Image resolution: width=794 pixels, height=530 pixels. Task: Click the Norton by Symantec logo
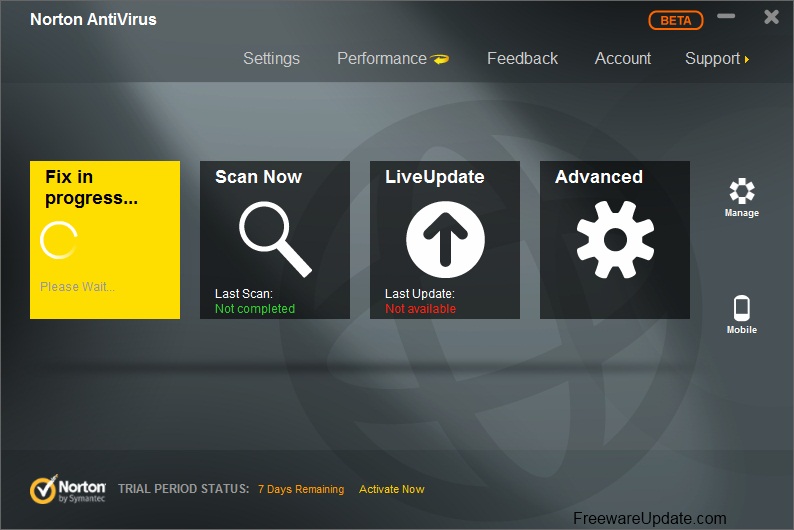pyautogui.click(x=67, y=489)
